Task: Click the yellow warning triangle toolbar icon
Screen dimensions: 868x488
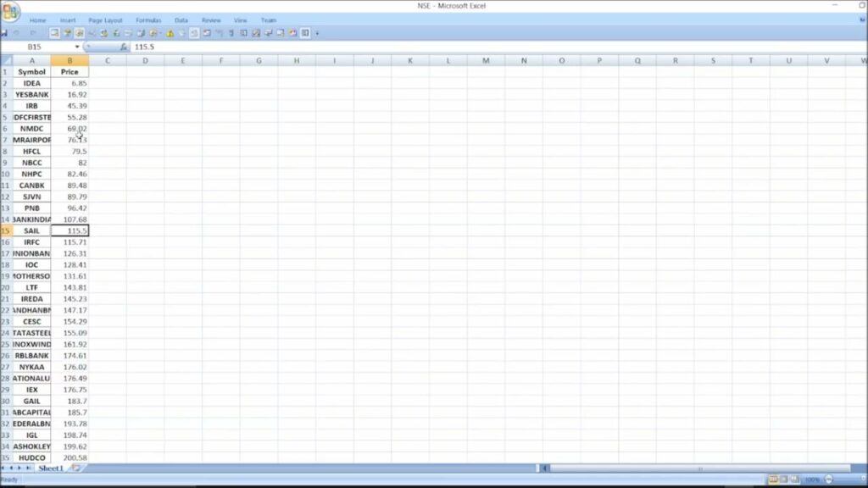Action: [170, 33]
